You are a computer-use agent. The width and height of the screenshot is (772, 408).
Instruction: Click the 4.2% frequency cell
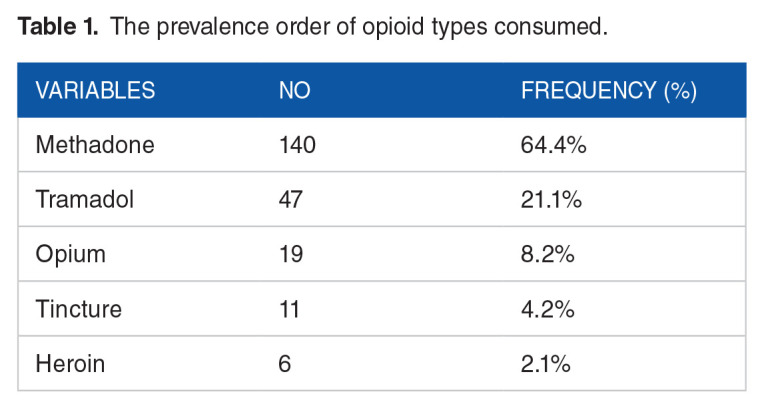coord(547,309)
